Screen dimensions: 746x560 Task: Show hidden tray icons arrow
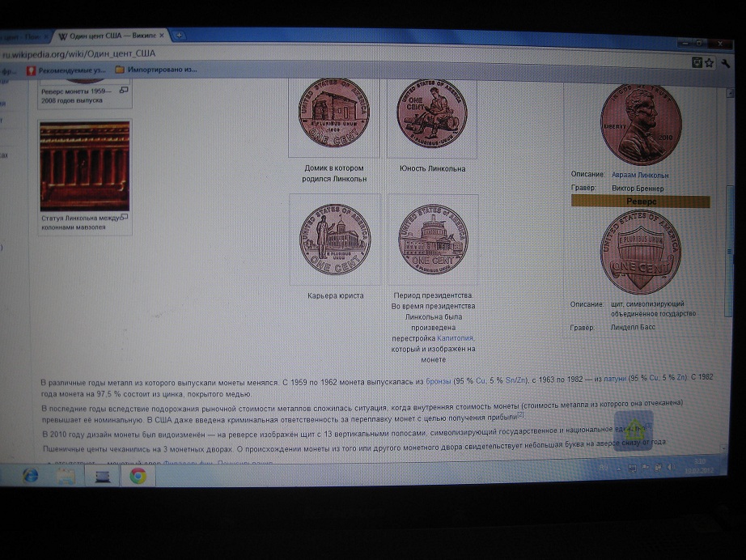tap(619, 469)
